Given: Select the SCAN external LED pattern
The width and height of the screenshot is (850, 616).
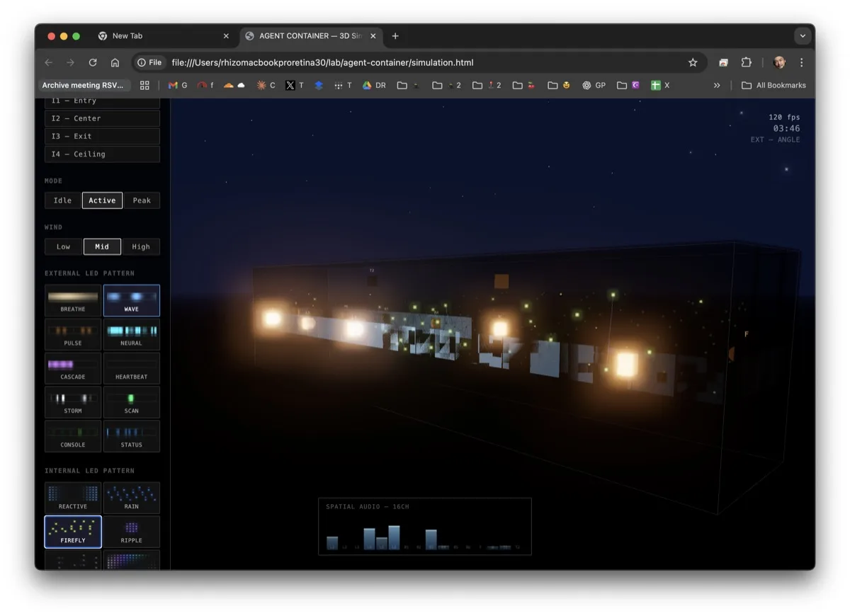Looking at the screenshot, I should [132, 402].
